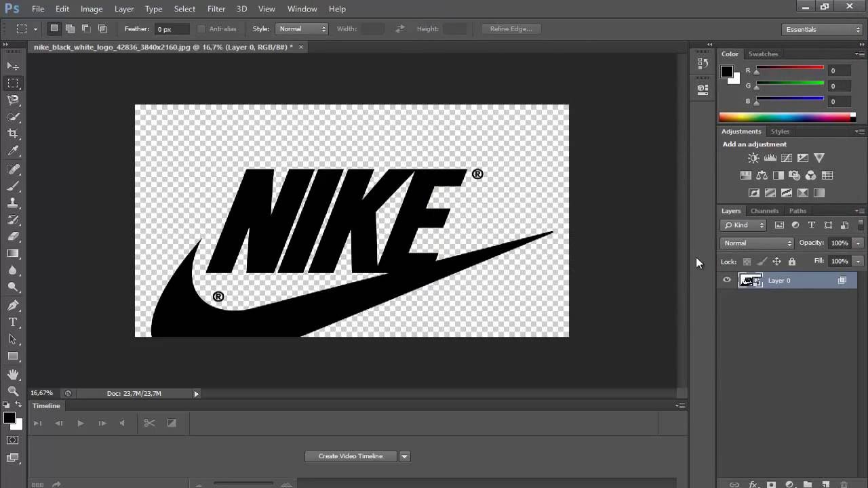Select the Clone Stamp tool

13,203
